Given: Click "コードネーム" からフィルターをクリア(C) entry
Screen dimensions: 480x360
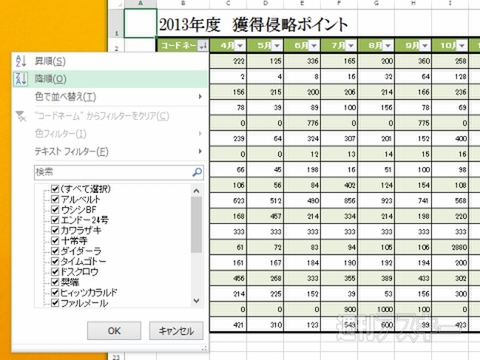Looking at the screenshot, I should pos(110,116).
